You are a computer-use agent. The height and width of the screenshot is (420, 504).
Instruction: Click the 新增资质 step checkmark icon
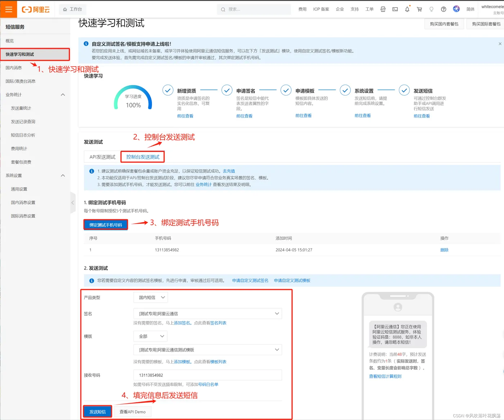point(168,90)
